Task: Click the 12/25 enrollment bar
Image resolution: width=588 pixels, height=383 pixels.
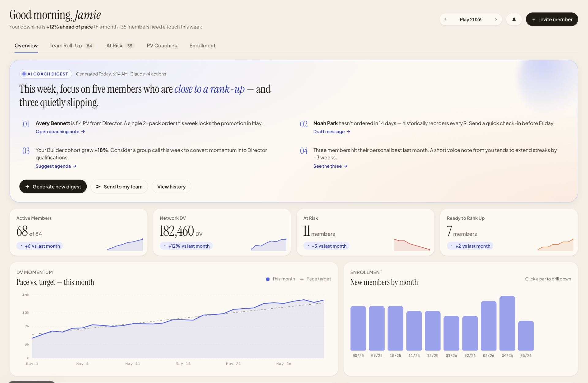Action: pos(433,331)
